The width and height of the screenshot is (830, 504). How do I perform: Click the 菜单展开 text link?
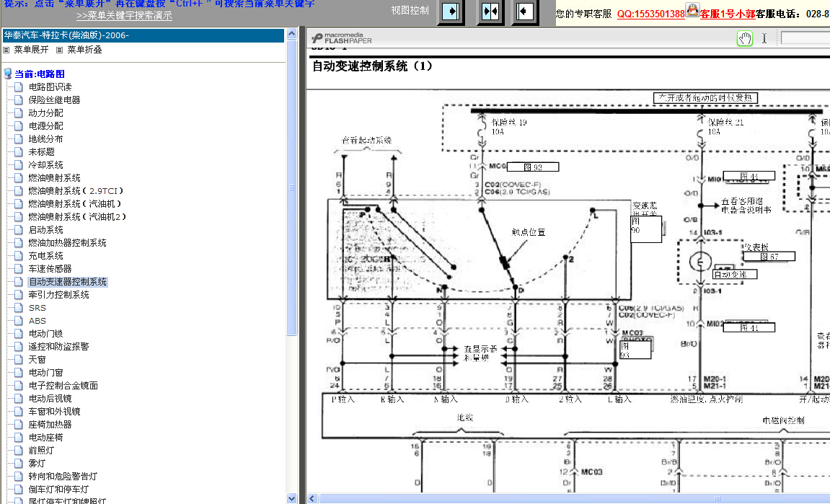[x=31, y=50]
